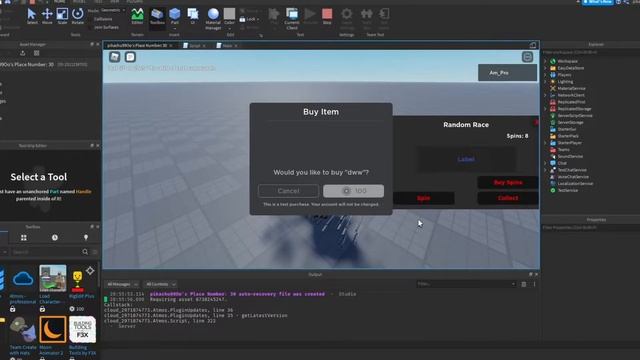This screenshot has width=640, height=360.
Task: Select the Moon Animator 2 plugin thumbnail
Action: (x=53, y=329)
